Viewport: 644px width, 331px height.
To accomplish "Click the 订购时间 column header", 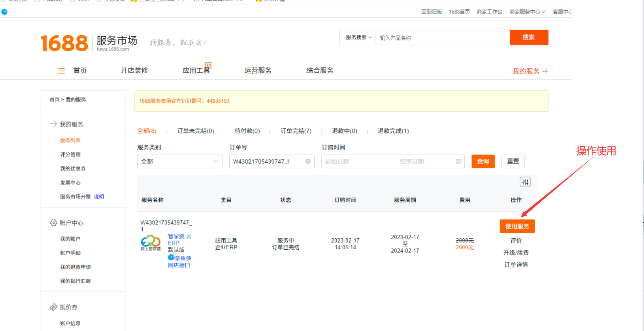I will 345,200.
